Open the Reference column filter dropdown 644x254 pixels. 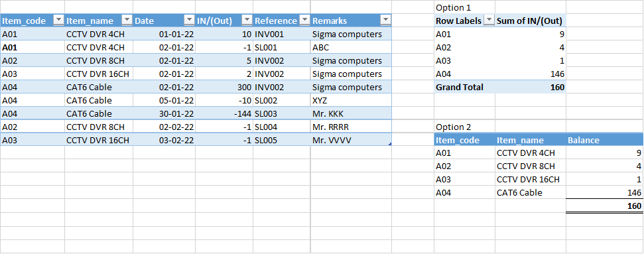(304, 21)
